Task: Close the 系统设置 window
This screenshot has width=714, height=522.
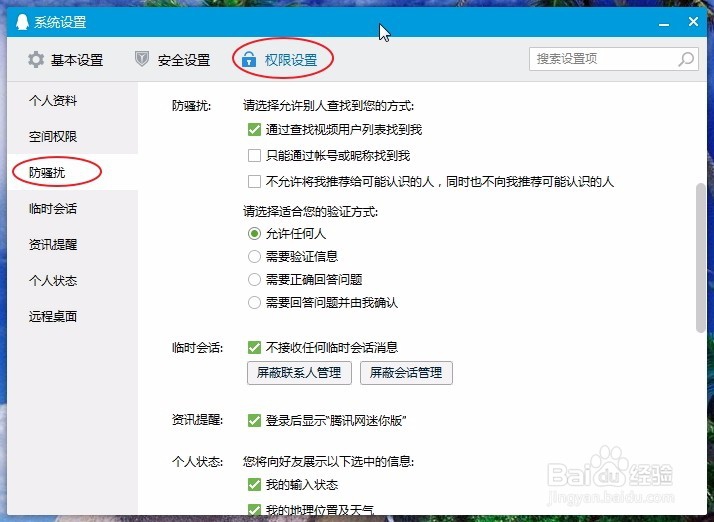Action: click(x=693, y=21)
